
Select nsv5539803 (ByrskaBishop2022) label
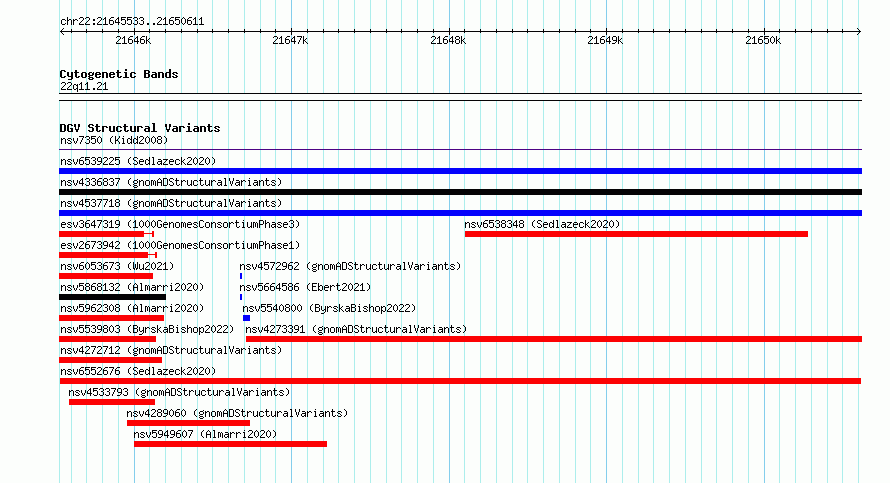click(x=147, y=329)
